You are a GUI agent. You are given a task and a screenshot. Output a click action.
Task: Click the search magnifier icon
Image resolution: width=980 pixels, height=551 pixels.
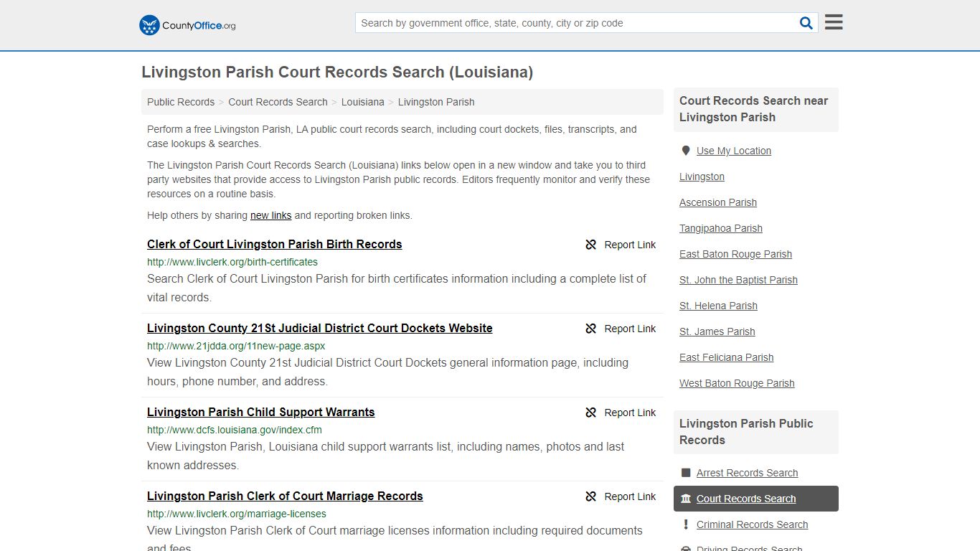click(806, 23)
